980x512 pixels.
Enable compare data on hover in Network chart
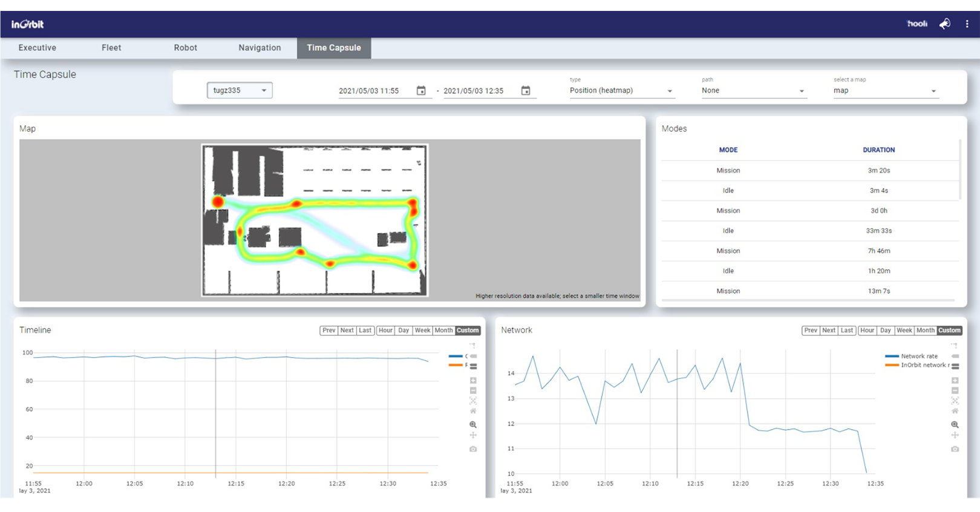tap(955, 366)
